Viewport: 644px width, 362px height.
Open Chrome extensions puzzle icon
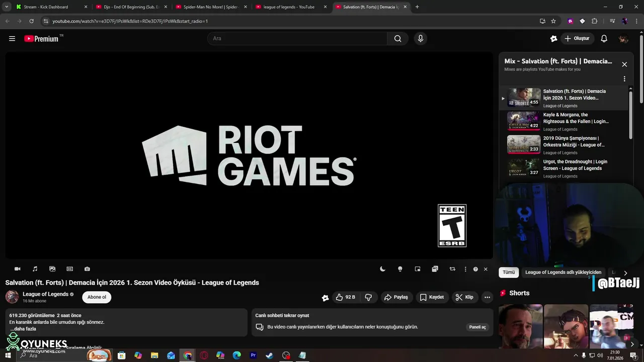(594, 21)
